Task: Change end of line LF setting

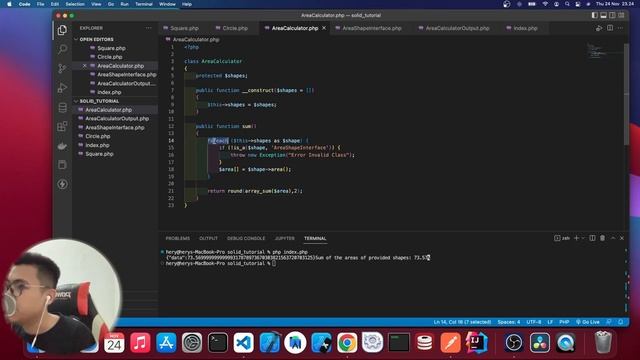Action: click(x=550, y=322)
